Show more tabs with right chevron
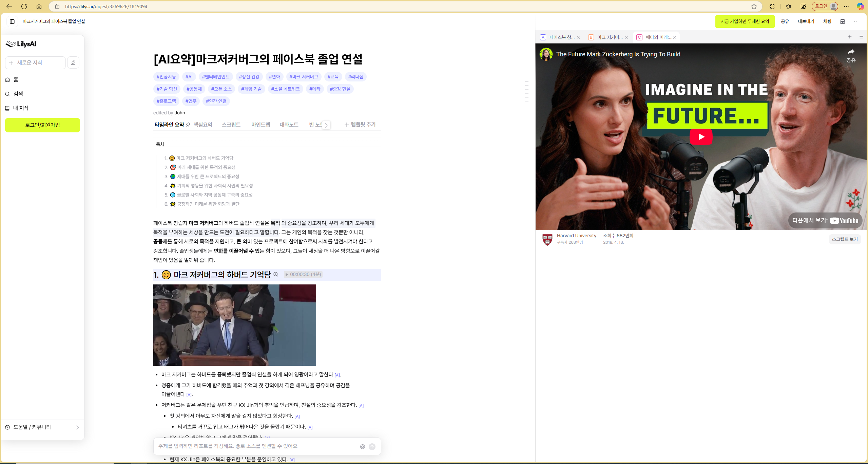 pyautogui.click(x=326, y=125)
